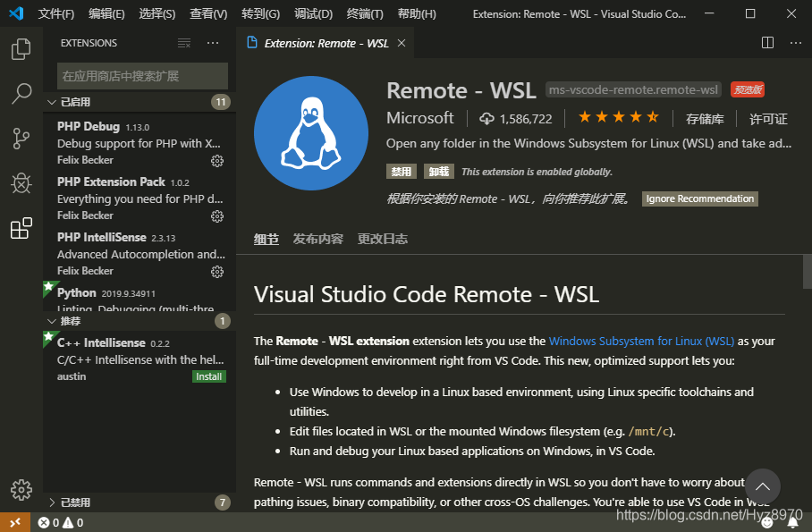Select the Extensions view icon
The height and width of the screenshot is (532, 812).
pos(21,228)
